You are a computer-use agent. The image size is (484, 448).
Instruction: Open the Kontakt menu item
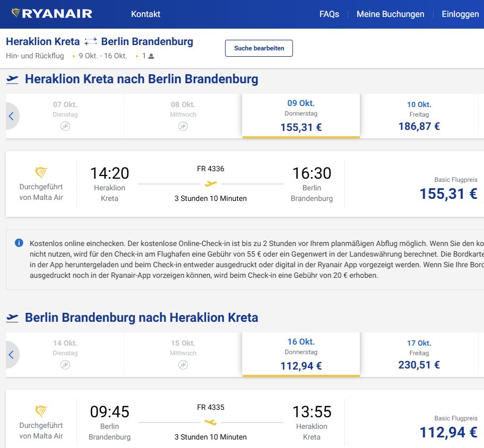[x=145, y=14]
